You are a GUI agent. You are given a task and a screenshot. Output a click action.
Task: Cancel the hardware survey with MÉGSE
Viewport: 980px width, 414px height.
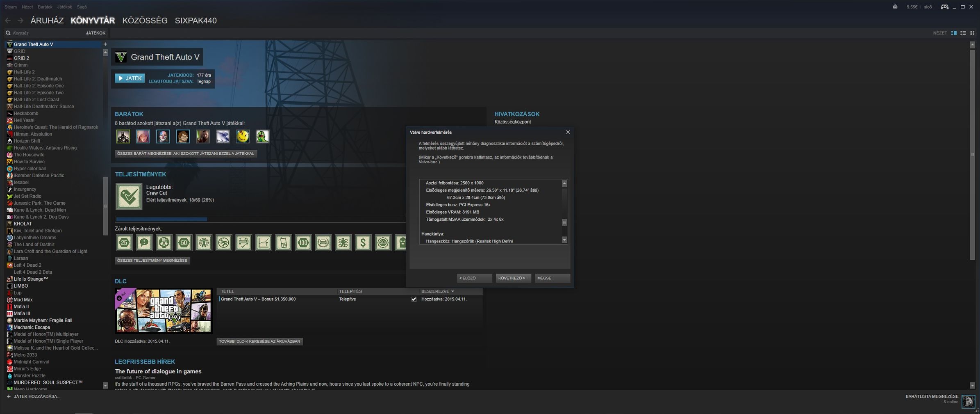[x=552, y=278]
